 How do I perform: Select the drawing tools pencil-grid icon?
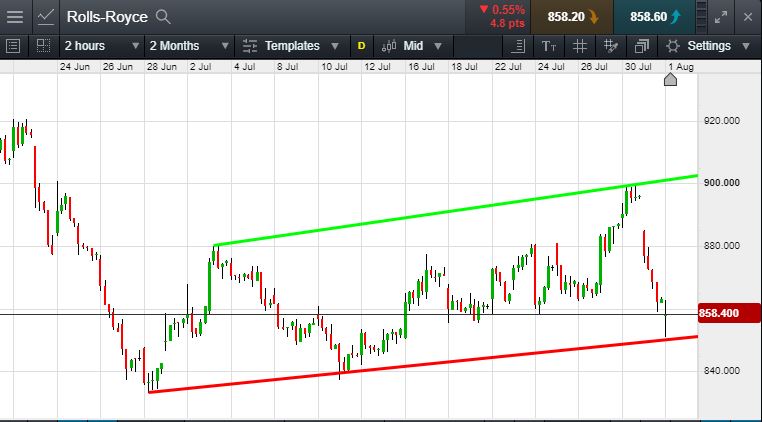point(610,46)
